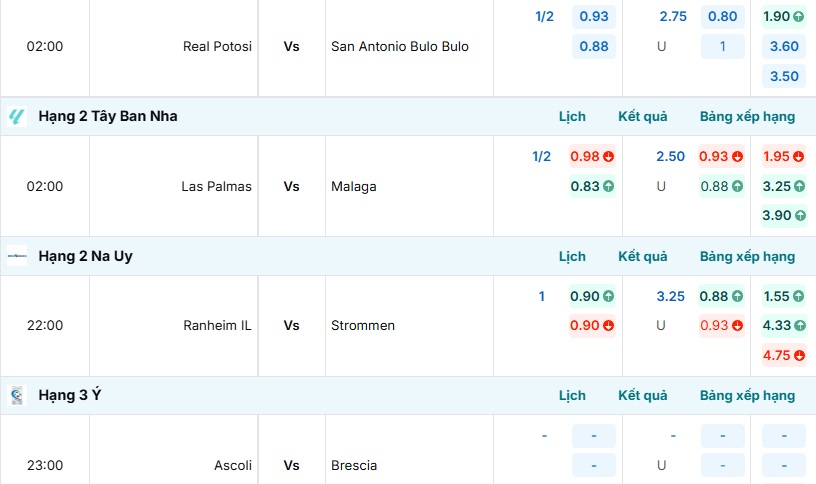Click the Las Palmas team name

(216, 186)
